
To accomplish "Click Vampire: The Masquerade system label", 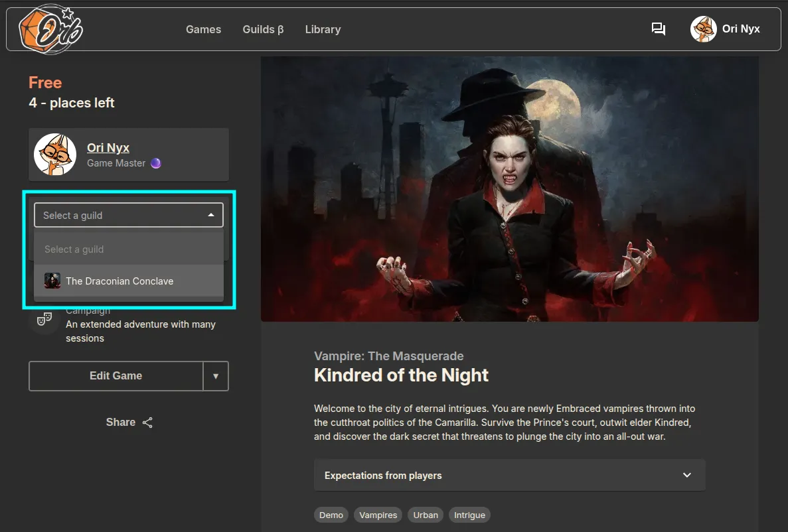I will pos(389,356).
